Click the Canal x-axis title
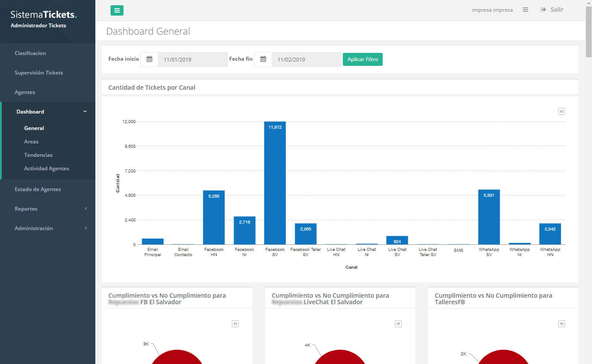 (x=351, y=267)
